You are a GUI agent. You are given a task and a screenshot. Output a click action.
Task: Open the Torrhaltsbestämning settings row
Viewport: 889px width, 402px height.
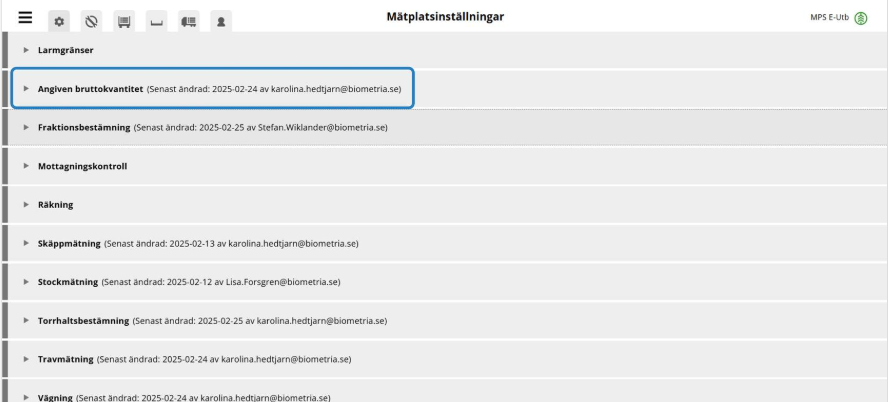83,321
